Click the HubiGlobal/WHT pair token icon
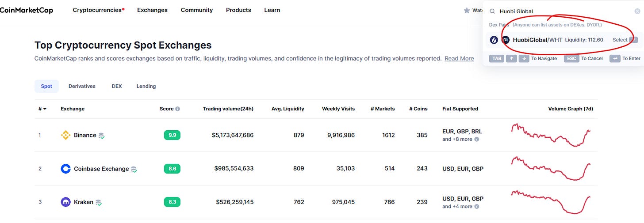Viewport: 644px width, 223px height. (506, 40)
